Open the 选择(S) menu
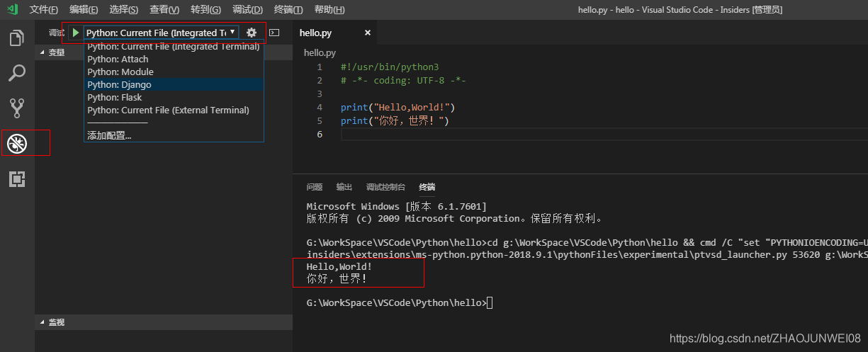The width and height of the screenshot is (868, 352). click(x=124, y=10)
